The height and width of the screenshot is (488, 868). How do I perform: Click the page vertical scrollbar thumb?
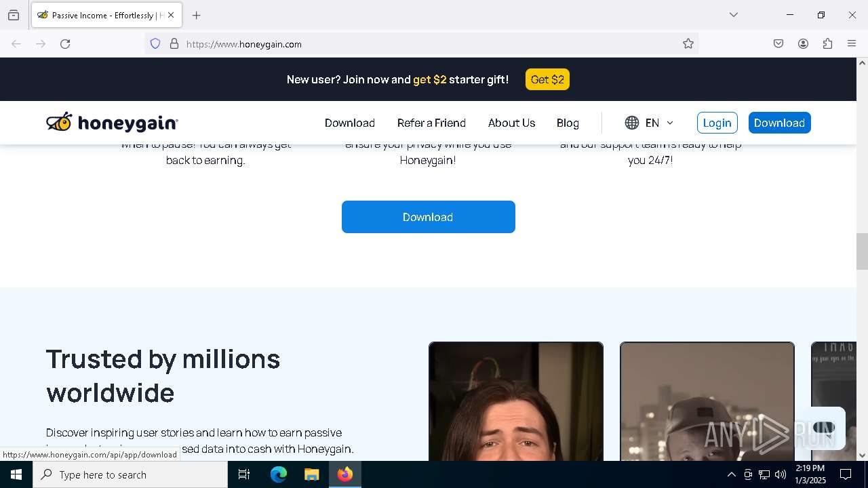click(862, 251)
